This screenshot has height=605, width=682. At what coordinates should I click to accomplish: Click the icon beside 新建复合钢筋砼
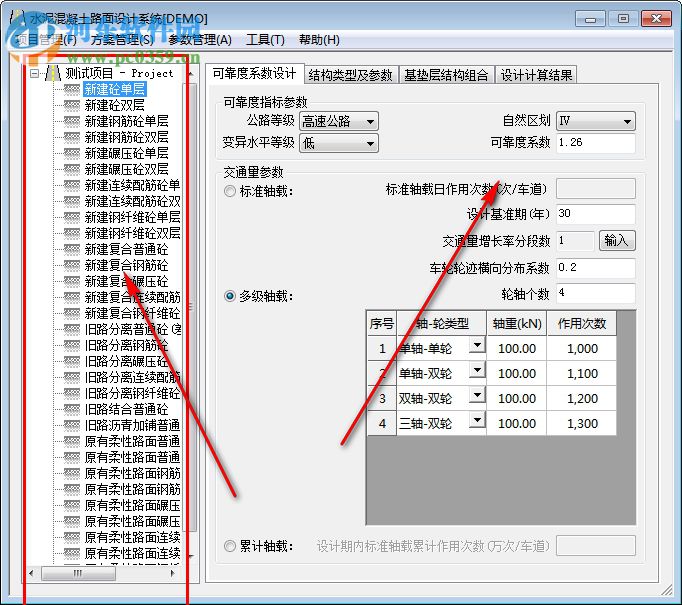(72, 265)
